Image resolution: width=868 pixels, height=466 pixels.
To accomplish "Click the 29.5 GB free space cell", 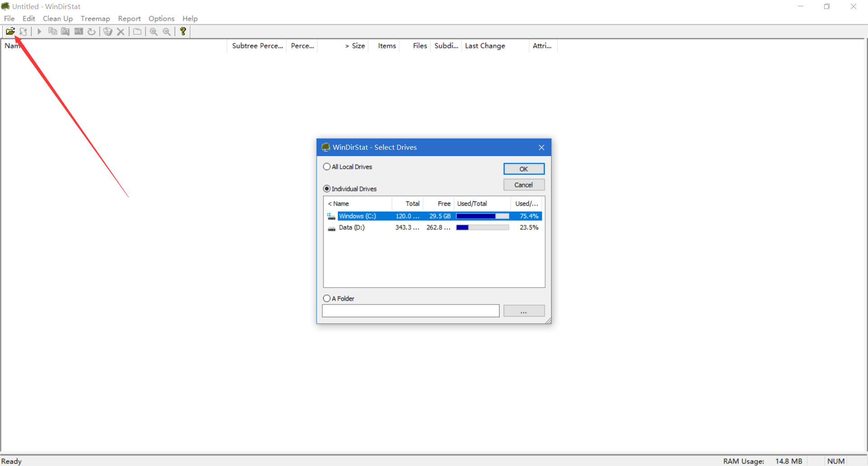I will [x=440, y=216].
